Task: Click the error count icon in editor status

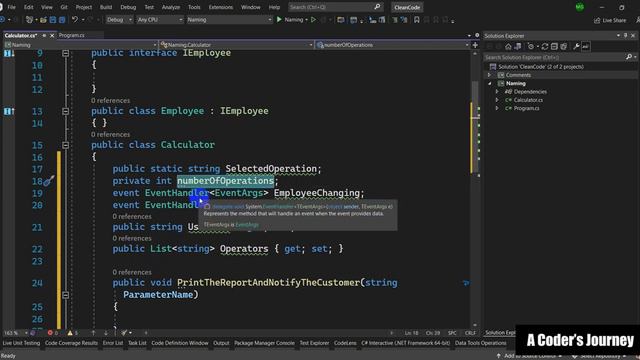Action: pyautogui.click(x=50, y=333)
